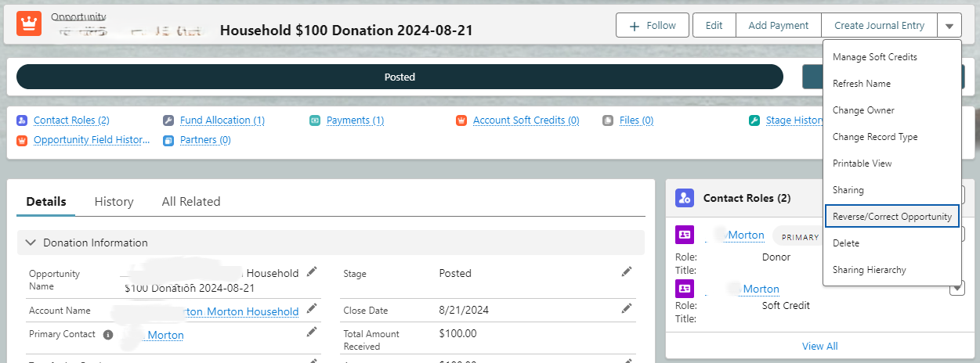Click the Follow button
Screen dimensions: 980x363
tap(653, 25)
